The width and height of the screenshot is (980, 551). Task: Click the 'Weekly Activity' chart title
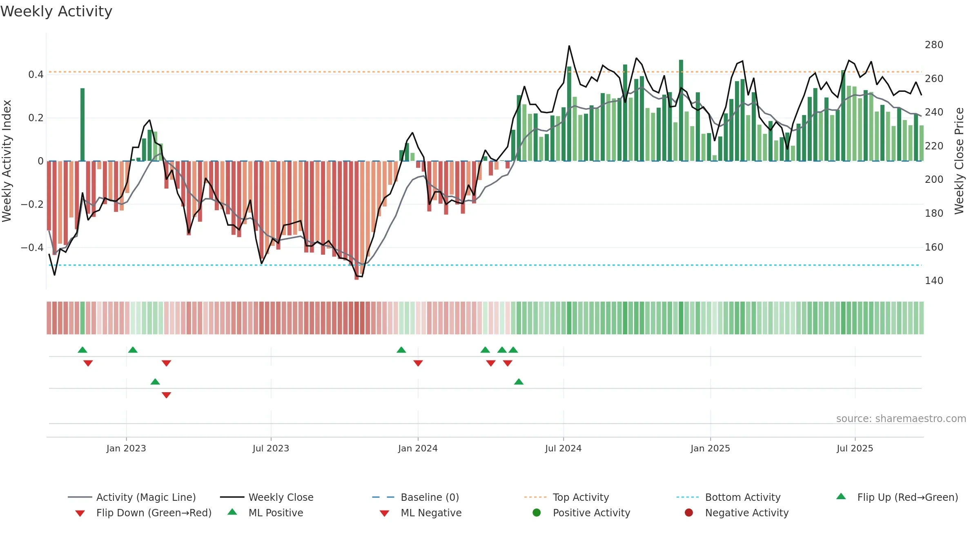coord(56,11)
